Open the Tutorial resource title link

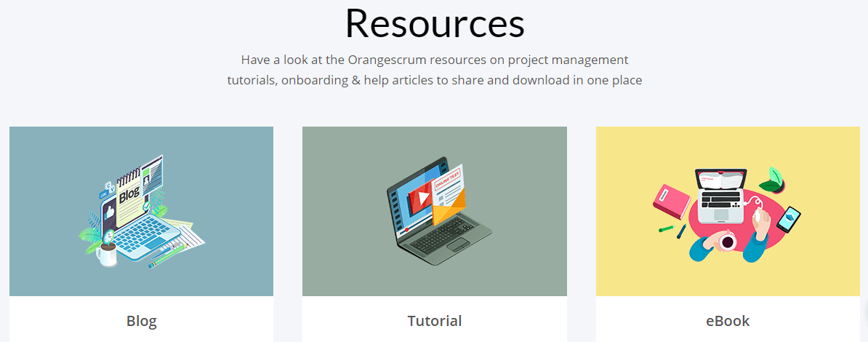pos(434,321)
